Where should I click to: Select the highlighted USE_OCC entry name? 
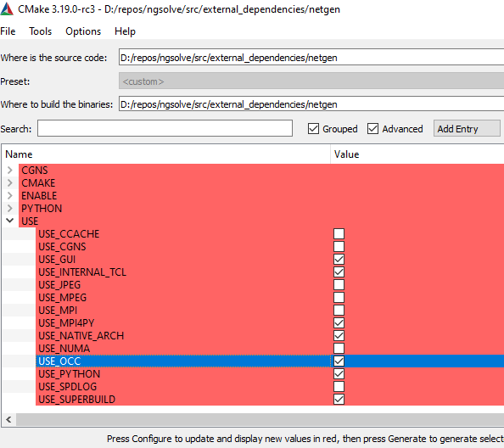tap(59, 361)
